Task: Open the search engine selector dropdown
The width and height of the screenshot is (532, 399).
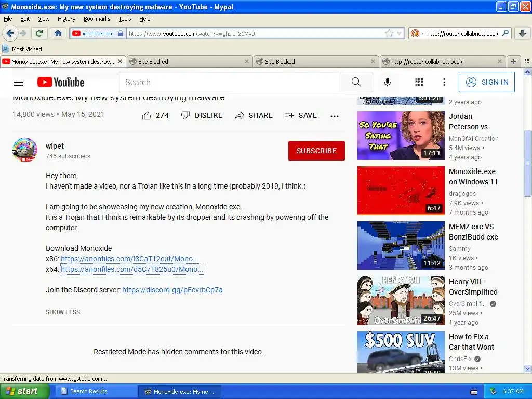Action: pyautogui.click(x=417, y=33)
